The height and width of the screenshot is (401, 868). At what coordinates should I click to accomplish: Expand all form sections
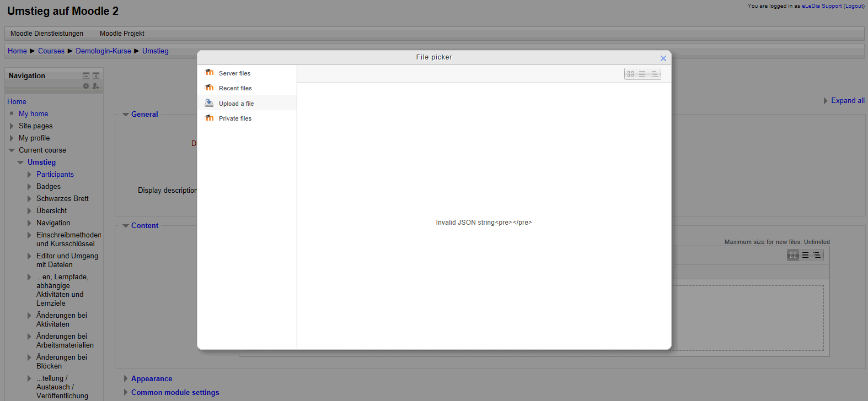pyautogui.click(x=848, y=100)
